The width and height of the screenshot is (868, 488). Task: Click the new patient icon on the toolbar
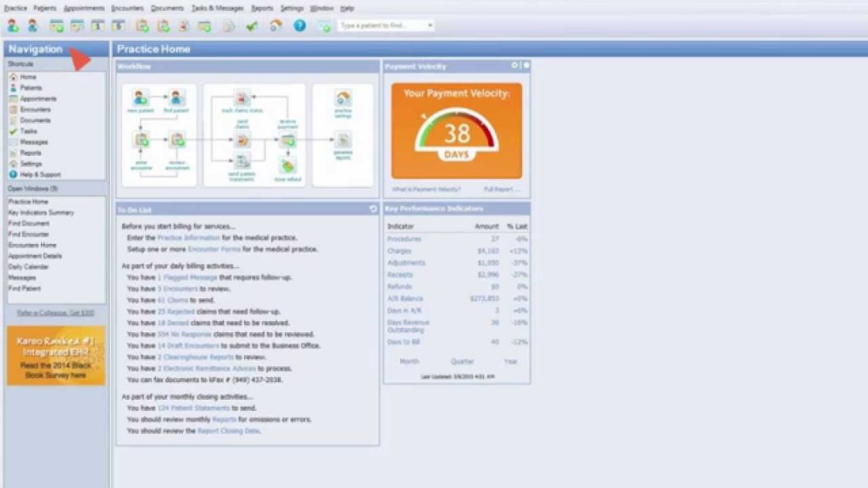pos(14,25)
